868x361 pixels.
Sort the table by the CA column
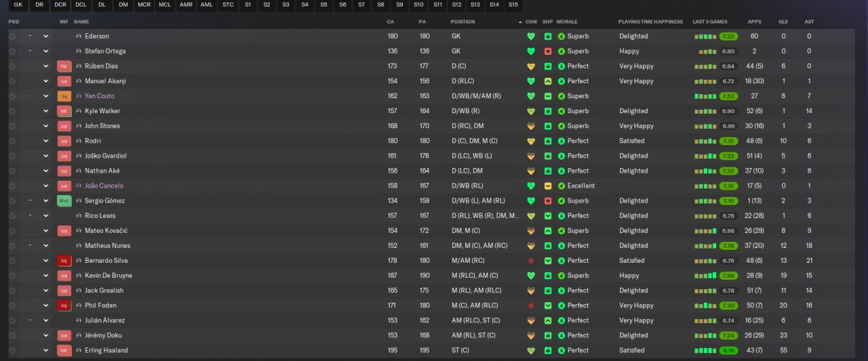[390, 22]
